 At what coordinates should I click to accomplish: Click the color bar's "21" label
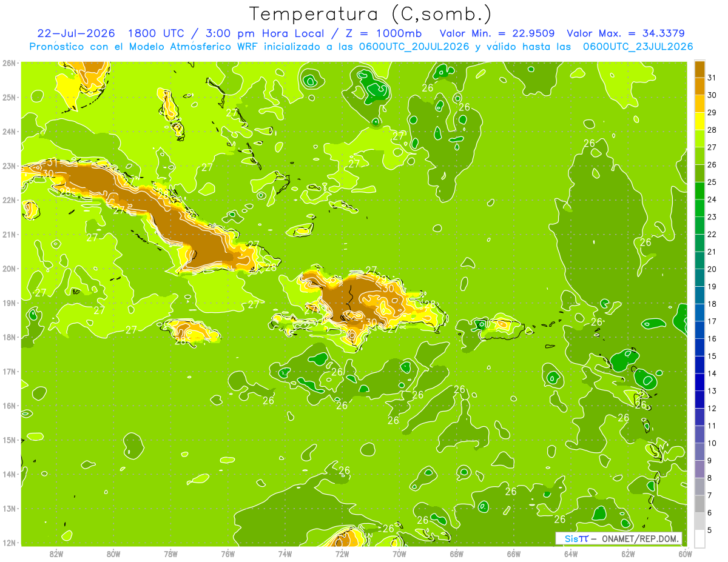712,252
